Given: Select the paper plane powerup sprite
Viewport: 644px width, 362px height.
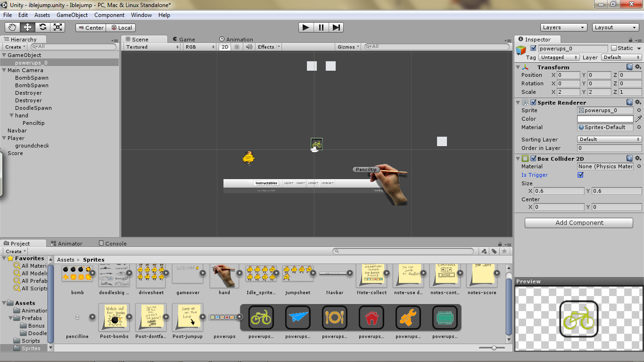Looking at the screenshot, I should click(x=297, y=317).
